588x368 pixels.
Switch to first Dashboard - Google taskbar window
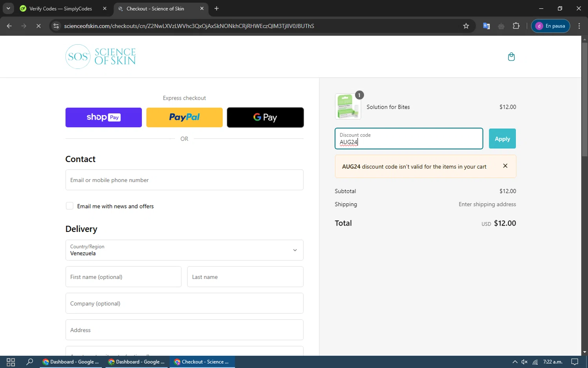tap(71, 362)
